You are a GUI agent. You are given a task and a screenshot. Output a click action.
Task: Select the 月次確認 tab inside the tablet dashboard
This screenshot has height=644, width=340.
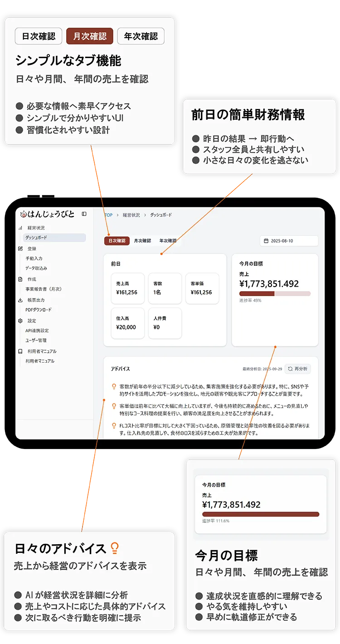point(142,241)
